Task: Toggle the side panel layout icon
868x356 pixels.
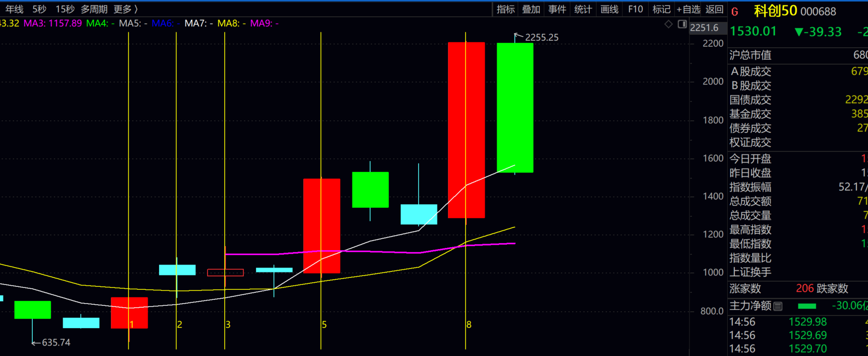Action: pyautogui.click(x=682, y=24)
